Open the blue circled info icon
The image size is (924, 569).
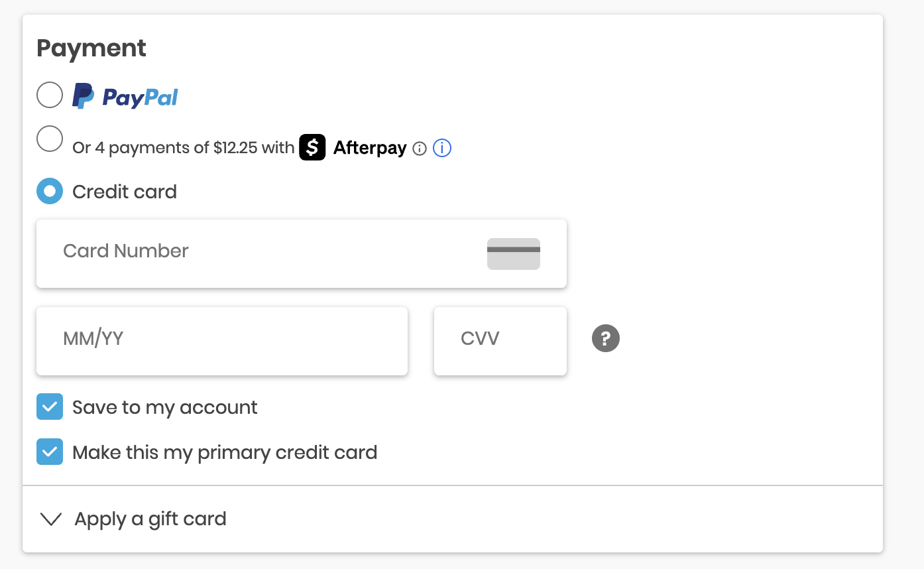[442, 148]
